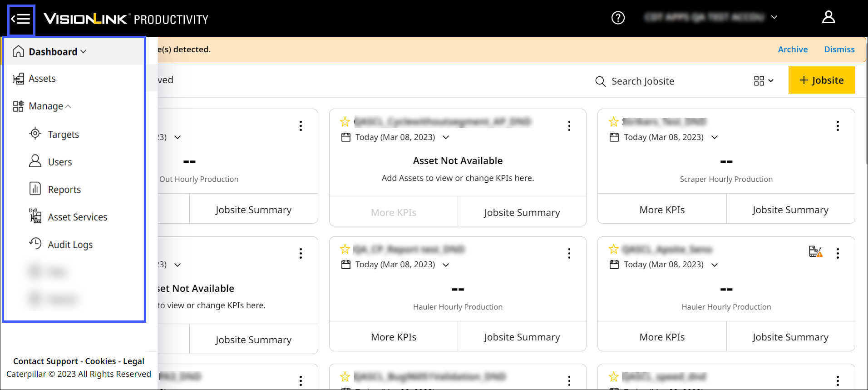
Task: Dismiss the notification banner
Action: click(x=839, y=50)
